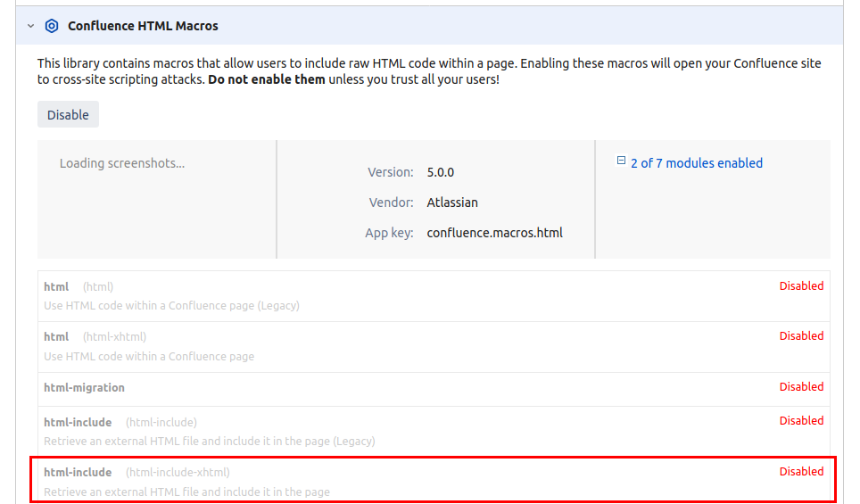This screenshot has height=504, width=860.
Task: Click the vendor value Atlassian
Action: click(452, 202)
